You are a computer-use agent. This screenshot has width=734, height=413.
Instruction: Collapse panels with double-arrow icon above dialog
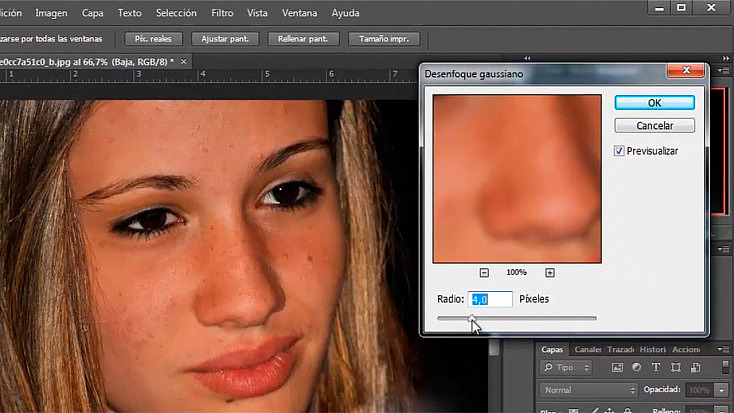[528, 58]
